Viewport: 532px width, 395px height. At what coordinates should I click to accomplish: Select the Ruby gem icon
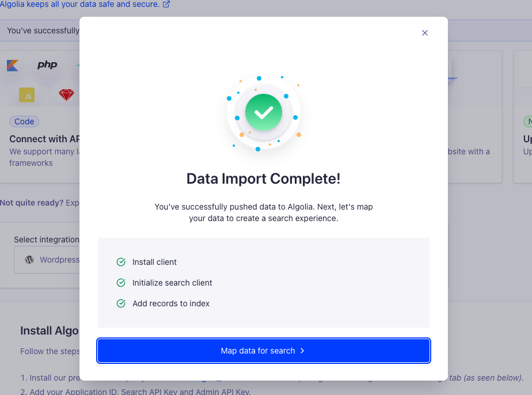click(66, 94)
